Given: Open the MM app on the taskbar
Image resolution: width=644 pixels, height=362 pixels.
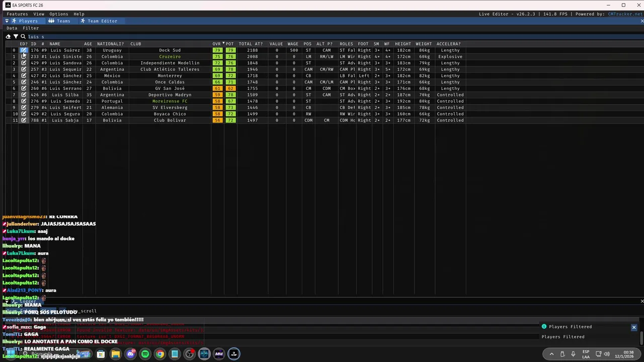Looking at the screenshot, I should tap(219, 354).
